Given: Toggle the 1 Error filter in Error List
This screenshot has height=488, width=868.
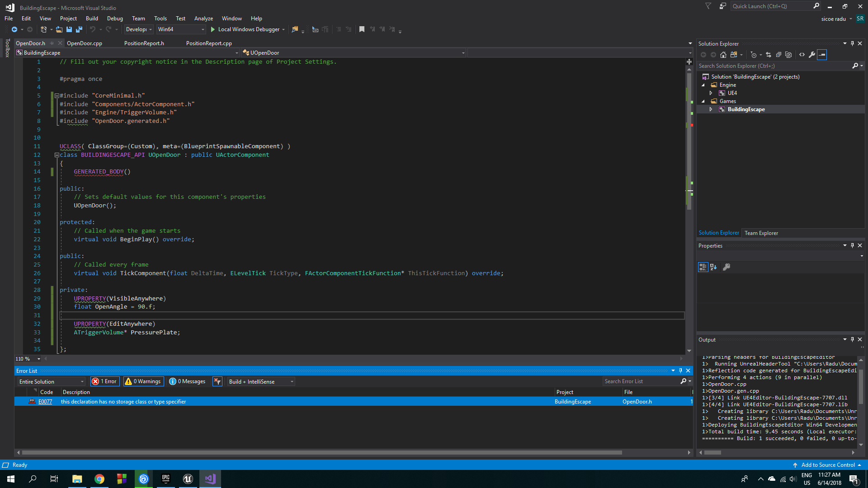Looking at the screenshot, I should click(x=104, y=381).
